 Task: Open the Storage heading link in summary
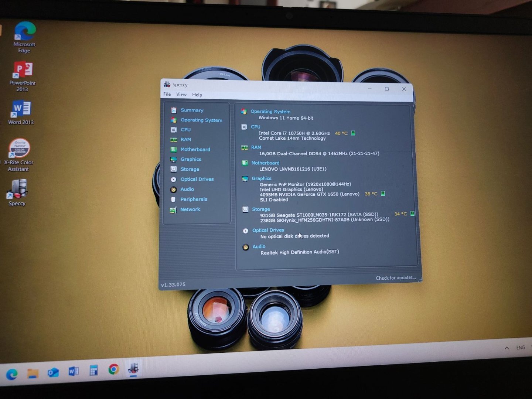click(261, 209)
